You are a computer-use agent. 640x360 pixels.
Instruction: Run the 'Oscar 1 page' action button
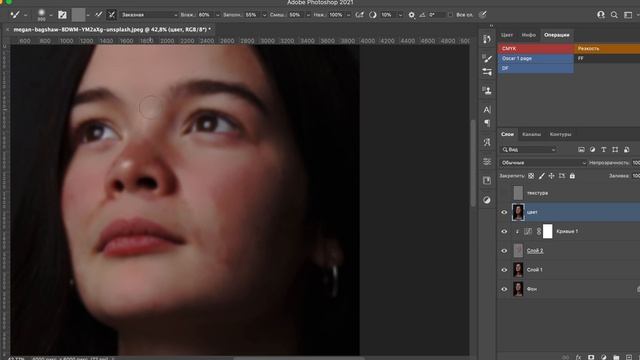point(536,58)
